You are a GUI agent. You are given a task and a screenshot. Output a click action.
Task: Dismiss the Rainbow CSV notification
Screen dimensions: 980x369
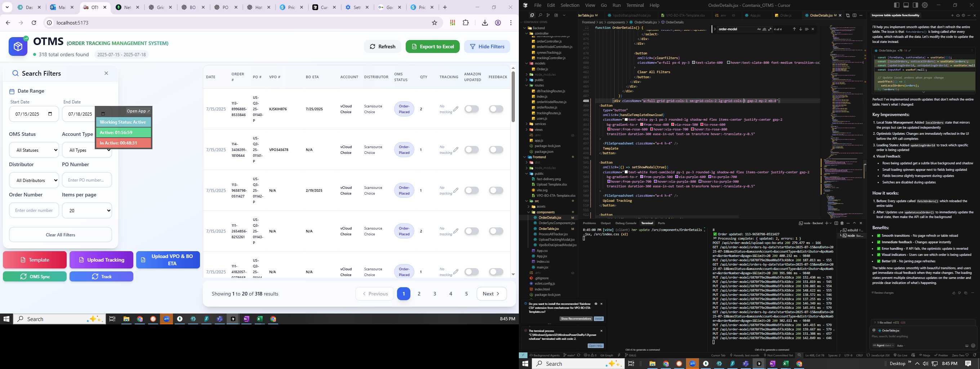coord(601,303)
